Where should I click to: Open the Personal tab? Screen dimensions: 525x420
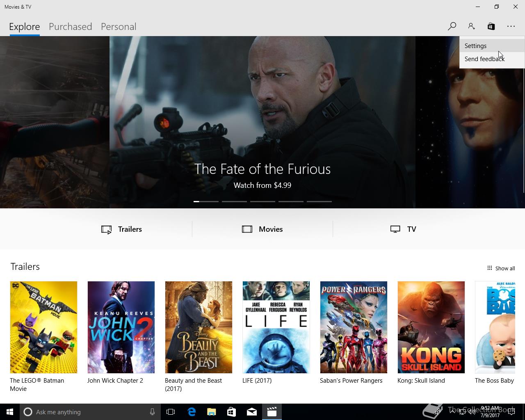(119, 27)
